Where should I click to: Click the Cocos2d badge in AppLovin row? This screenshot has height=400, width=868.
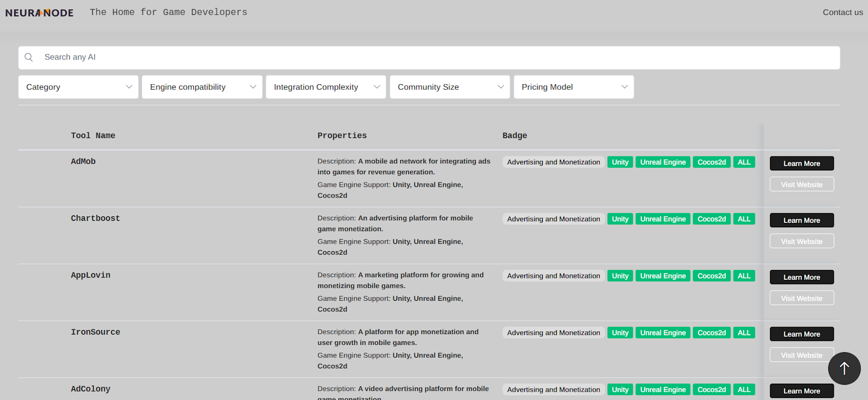point(712,276)
